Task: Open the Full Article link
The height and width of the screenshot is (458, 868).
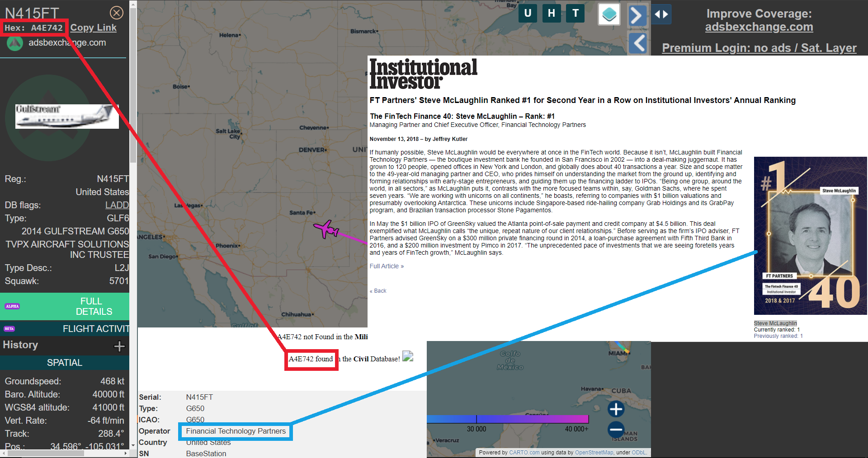Action: tap(387, 266)
